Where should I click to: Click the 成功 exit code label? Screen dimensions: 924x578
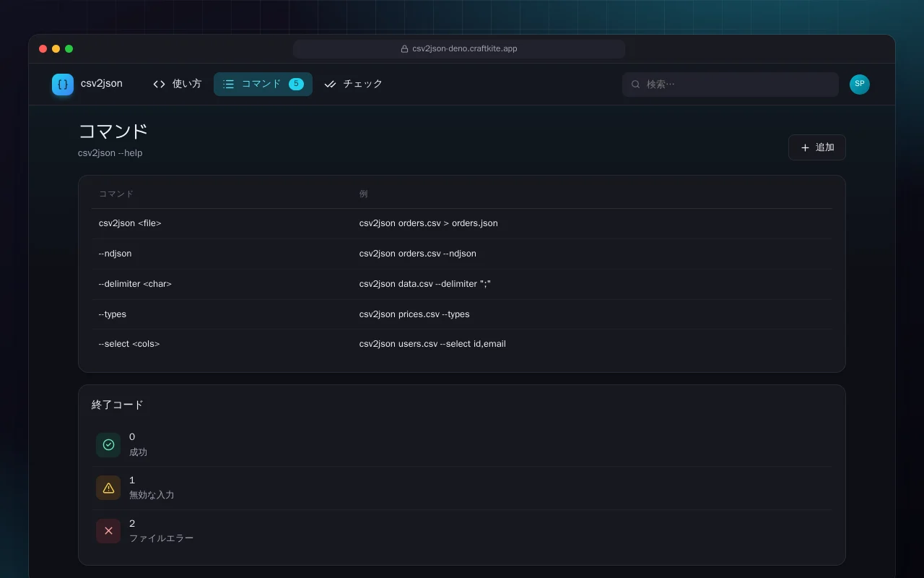[x=138, y=452]
